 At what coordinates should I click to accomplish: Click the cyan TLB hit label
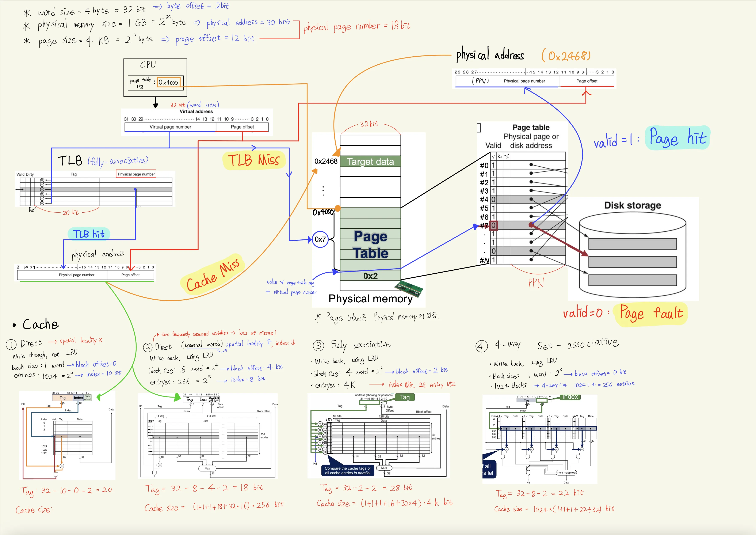pyautogui.click(x=89, y=234)
